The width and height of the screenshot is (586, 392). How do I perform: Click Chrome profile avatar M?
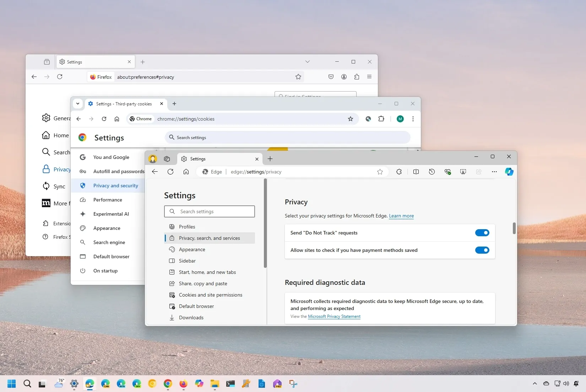(x=400, y=119)
